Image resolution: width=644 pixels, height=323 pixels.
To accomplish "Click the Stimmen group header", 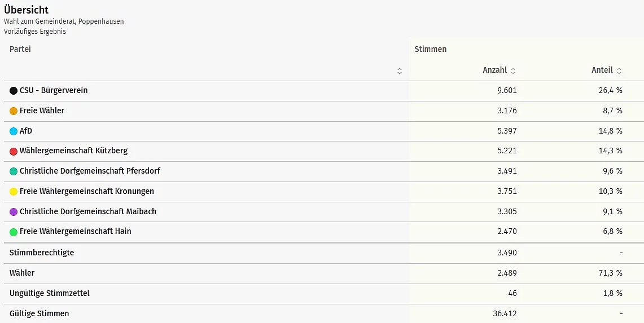I will point(430,49).
